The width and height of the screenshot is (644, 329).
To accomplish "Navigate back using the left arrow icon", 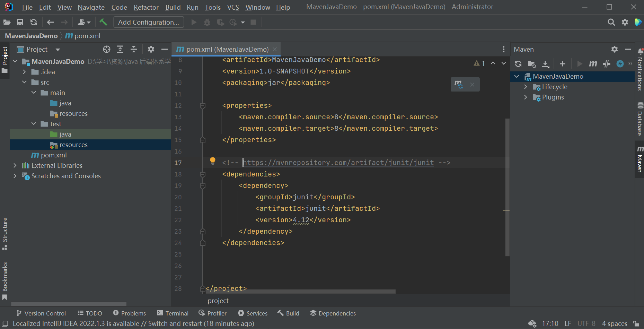I will pos(50,22).
